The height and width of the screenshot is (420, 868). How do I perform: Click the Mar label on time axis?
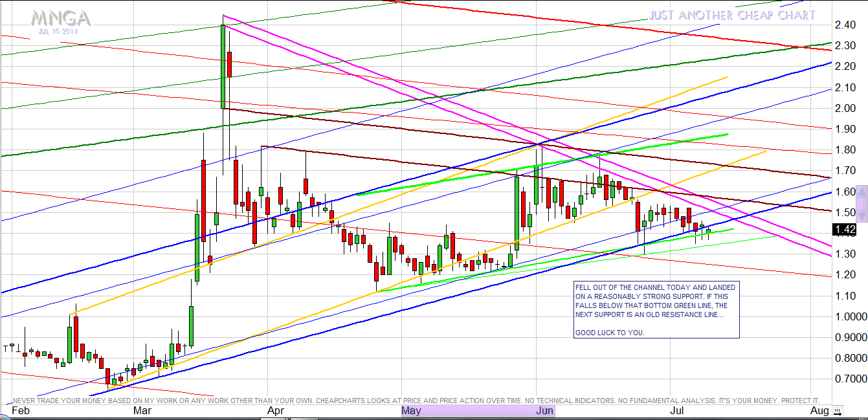pyautogui.click(x=143, y=411)
